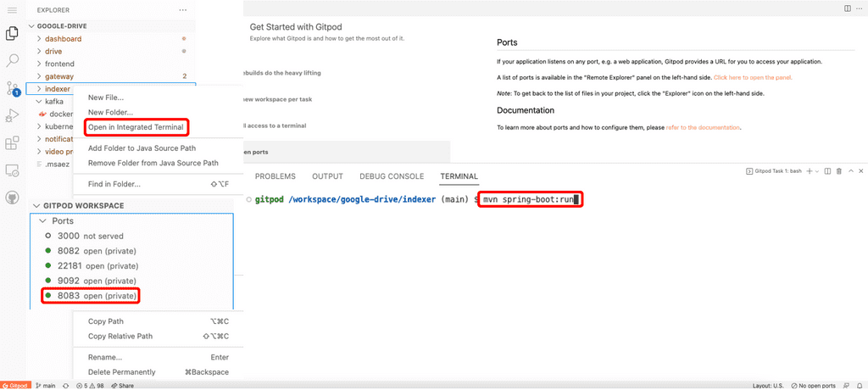This screenshot has width=868, height=390.
Task: Collapse the GITPOD WORKSPACE section
Action: tap(78, 205)
